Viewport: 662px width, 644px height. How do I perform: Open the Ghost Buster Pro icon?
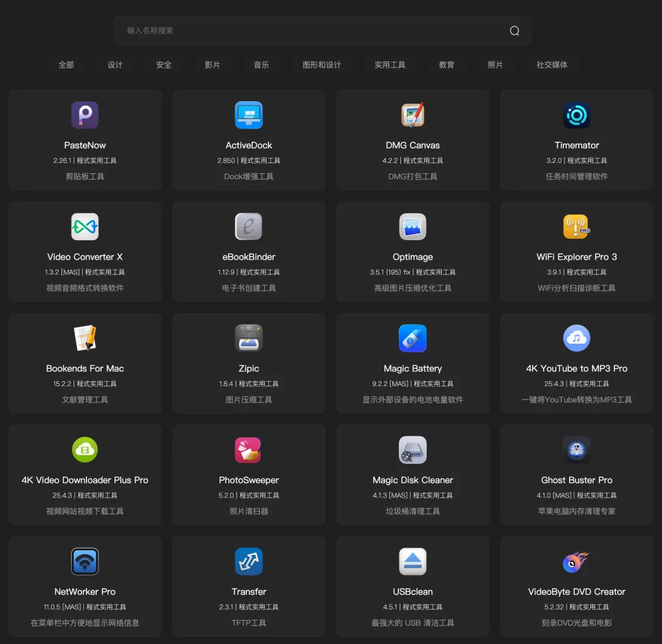pos(576,450)
